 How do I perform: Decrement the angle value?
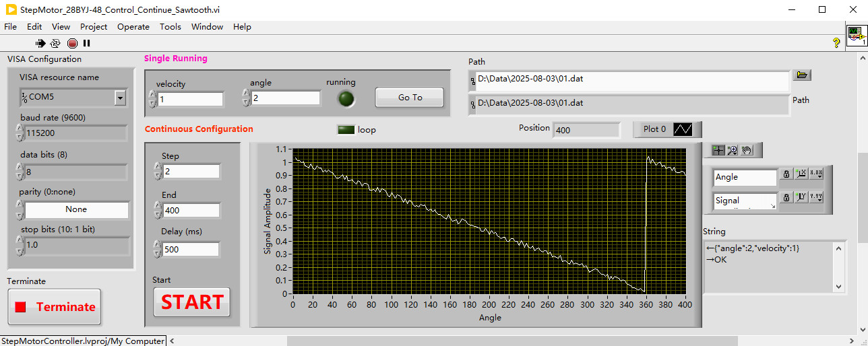[246, 102]
